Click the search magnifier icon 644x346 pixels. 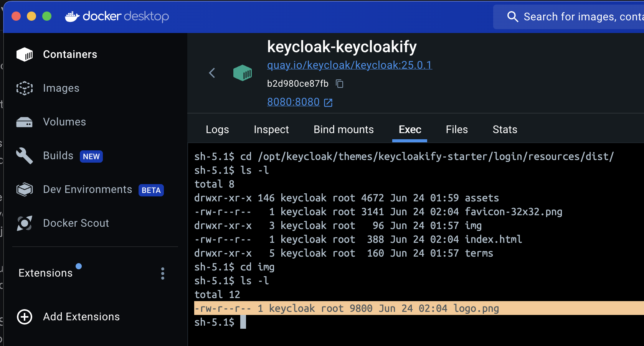tap(513, 16)
